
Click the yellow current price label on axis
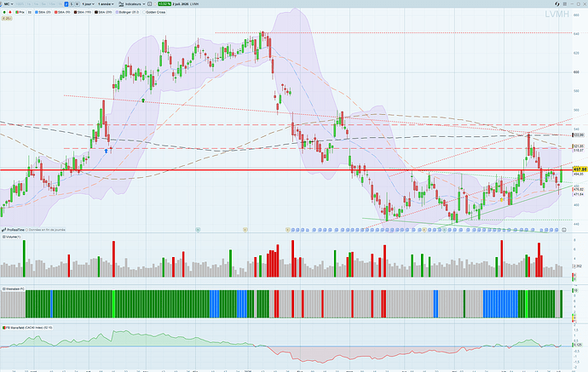coord(579,169)
